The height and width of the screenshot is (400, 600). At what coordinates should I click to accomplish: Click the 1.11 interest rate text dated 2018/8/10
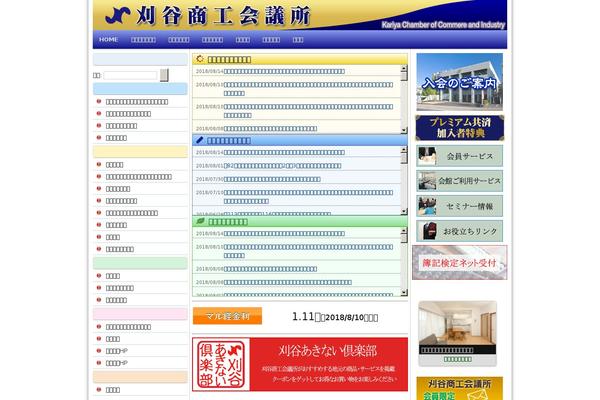[335, 317]
